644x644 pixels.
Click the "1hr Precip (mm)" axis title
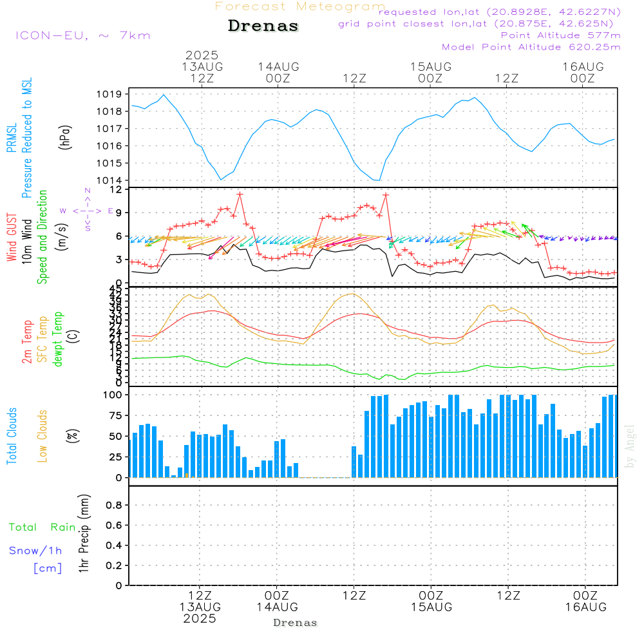pos(84,533)
